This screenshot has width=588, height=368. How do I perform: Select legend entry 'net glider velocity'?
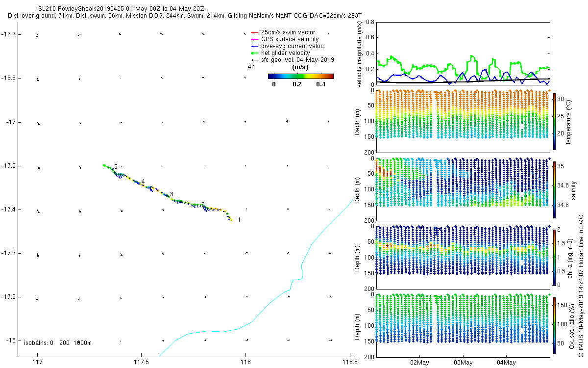[x=285, y=53]
